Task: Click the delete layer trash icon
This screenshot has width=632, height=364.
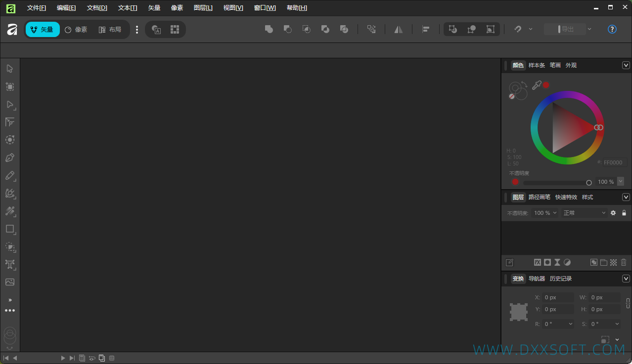Action: (x=624, y=262)
